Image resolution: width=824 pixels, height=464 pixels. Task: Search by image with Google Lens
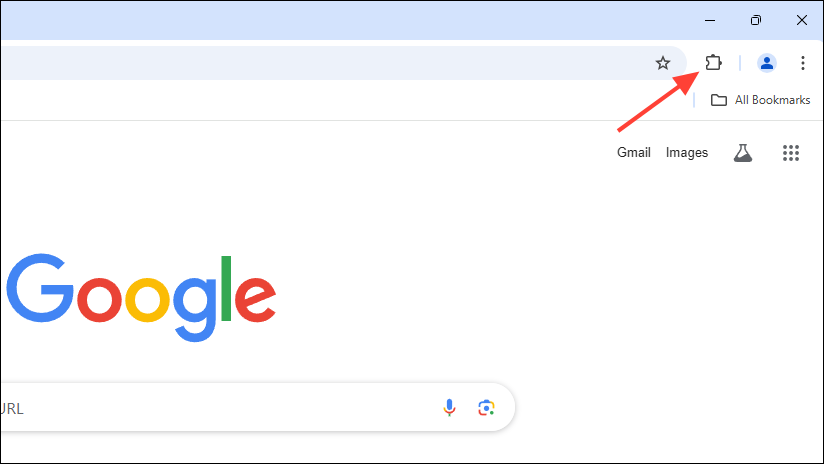pos(487,407)
